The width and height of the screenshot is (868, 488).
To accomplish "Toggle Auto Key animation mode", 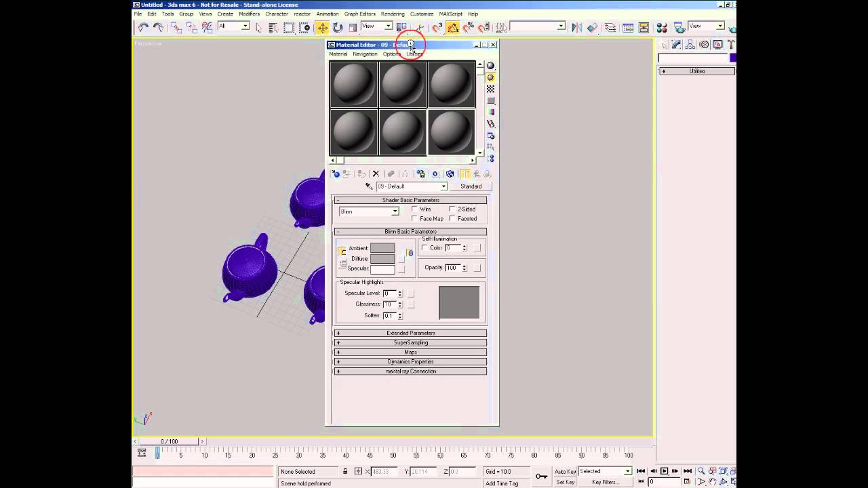I will pos(566,471).
